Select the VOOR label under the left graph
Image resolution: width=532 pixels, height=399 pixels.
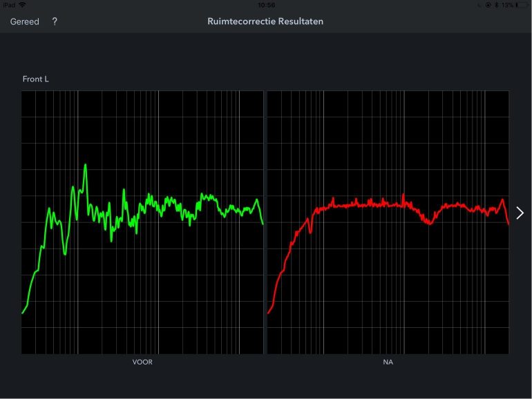pyautogui.click(x=142, y=362)
